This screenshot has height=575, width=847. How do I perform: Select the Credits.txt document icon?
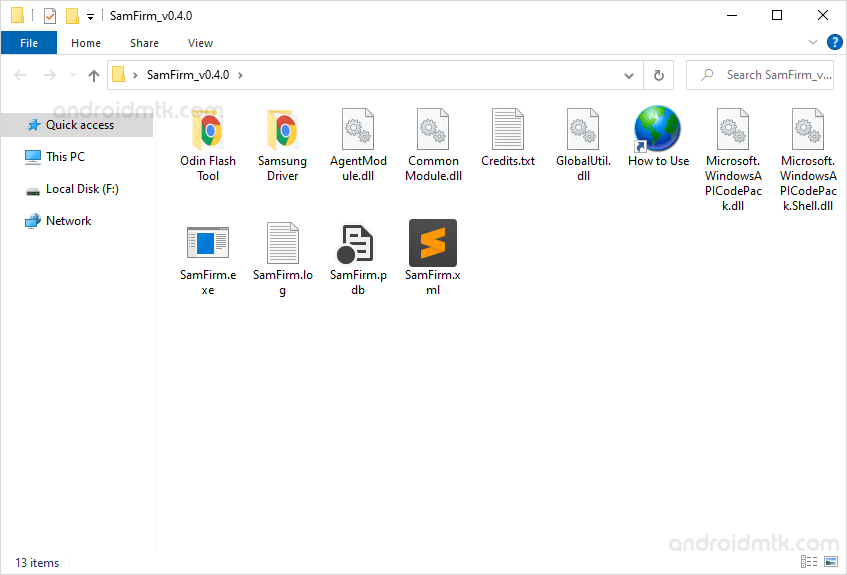coord(508,129)
